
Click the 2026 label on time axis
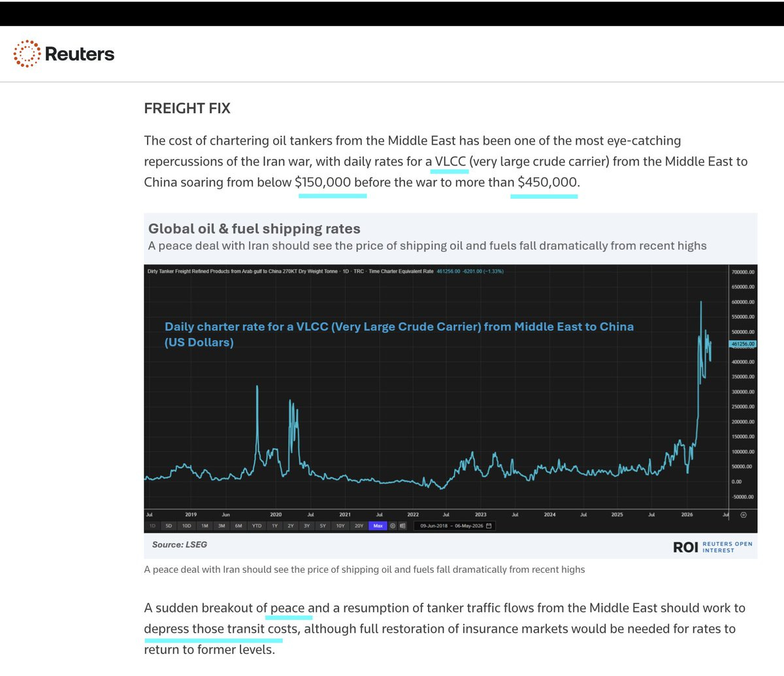point(687,515)
